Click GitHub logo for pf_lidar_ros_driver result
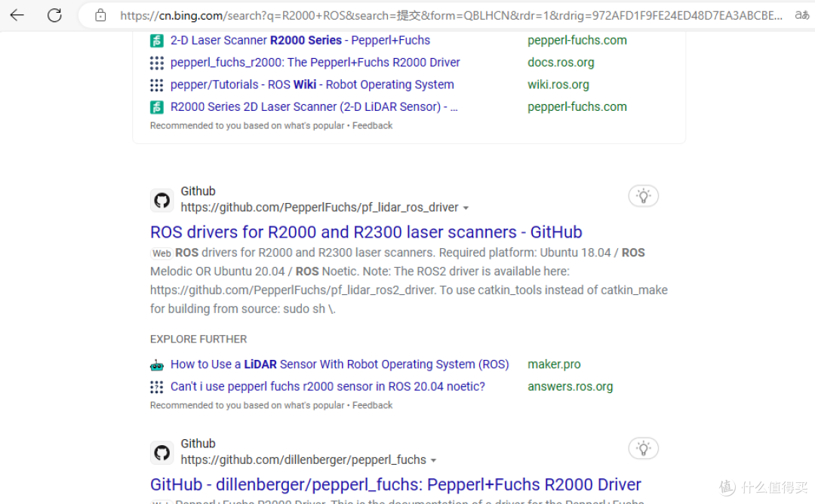 (x=161, y=200)
